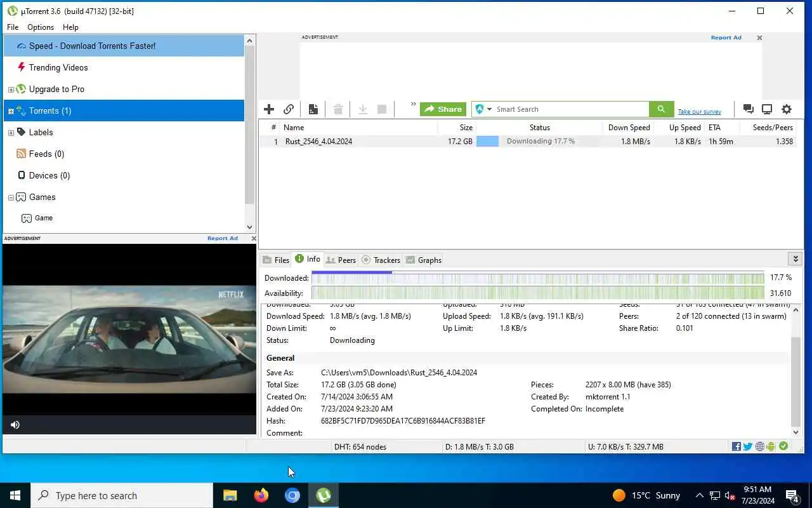Click the remote monitor toolbar icon
This screenshot has width=812, height=508.
[x=767, y=109]
